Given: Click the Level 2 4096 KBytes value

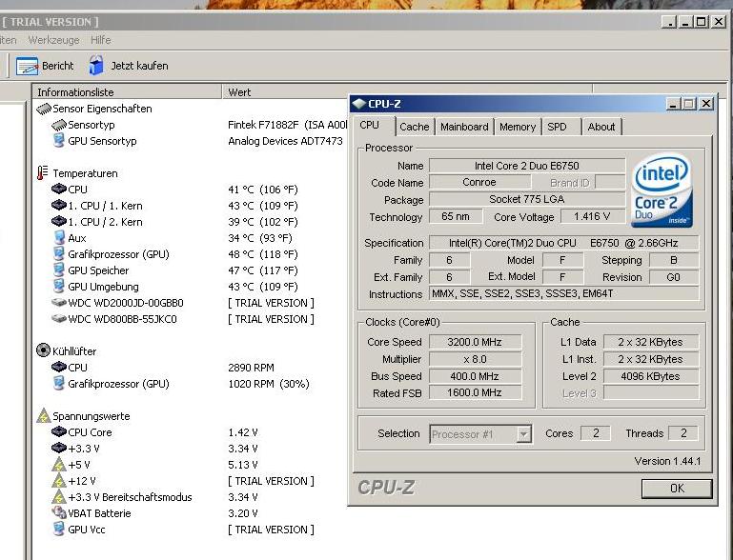Looking at the screenshot, I should click(650, 376).
